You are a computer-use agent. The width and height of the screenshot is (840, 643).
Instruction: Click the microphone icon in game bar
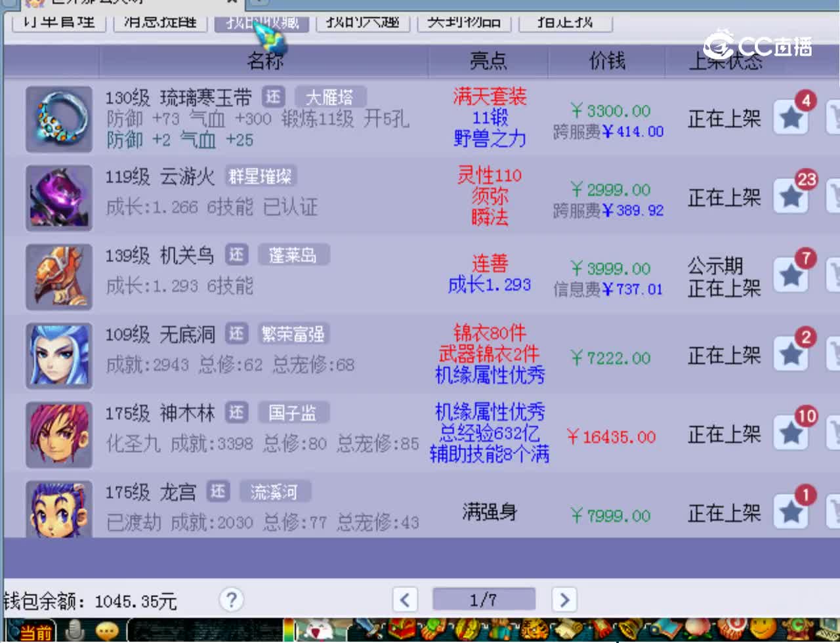(76, 631)
